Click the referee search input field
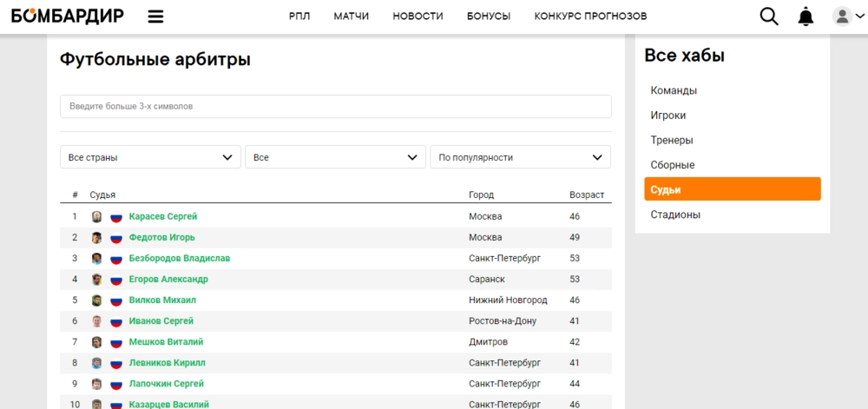Image resolution: width=868 pixels, height=409 pixels. coord(335,106)
